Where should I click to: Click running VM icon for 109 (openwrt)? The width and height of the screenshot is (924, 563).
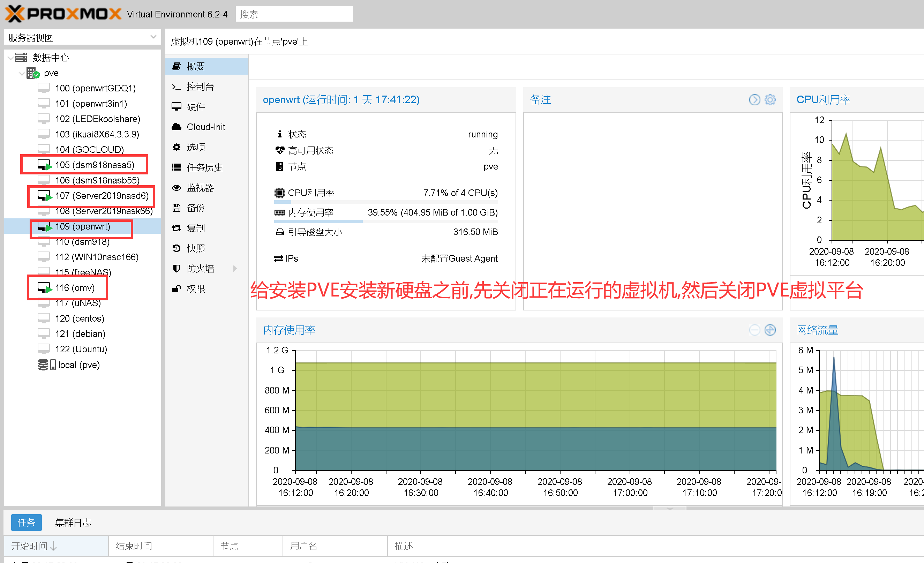tap(44, 226)
